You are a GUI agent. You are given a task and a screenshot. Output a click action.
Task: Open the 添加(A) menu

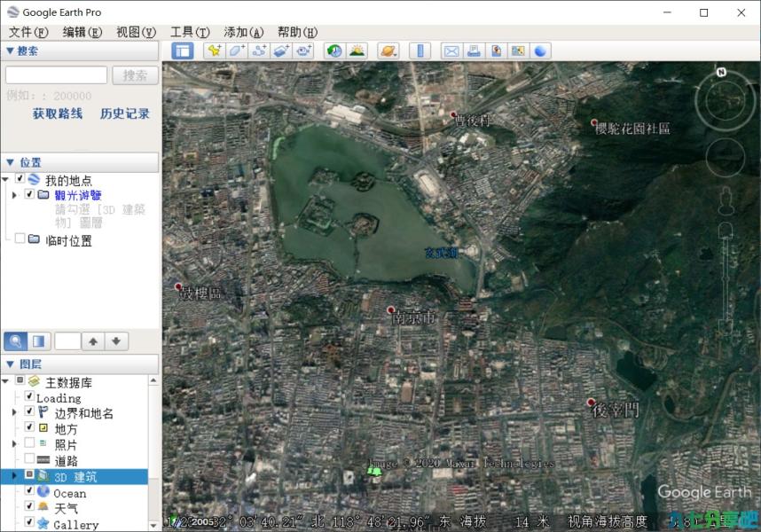(x=244, y=32)
